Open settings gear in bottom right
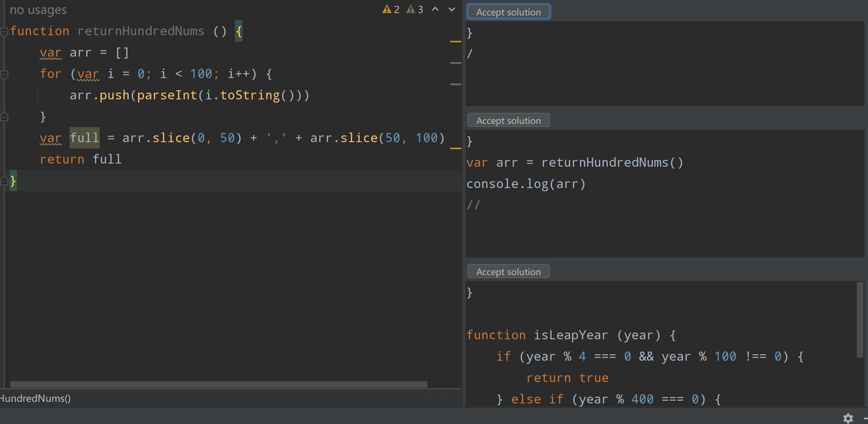 [848, 418]
